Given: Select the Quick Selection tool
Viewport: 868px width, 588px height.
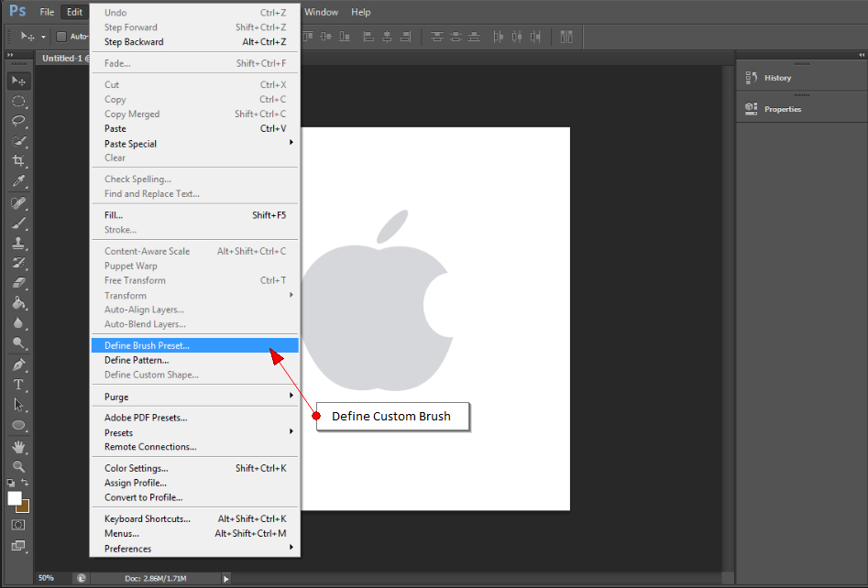Looking at the screenshot, I should [x=18, y=141].
